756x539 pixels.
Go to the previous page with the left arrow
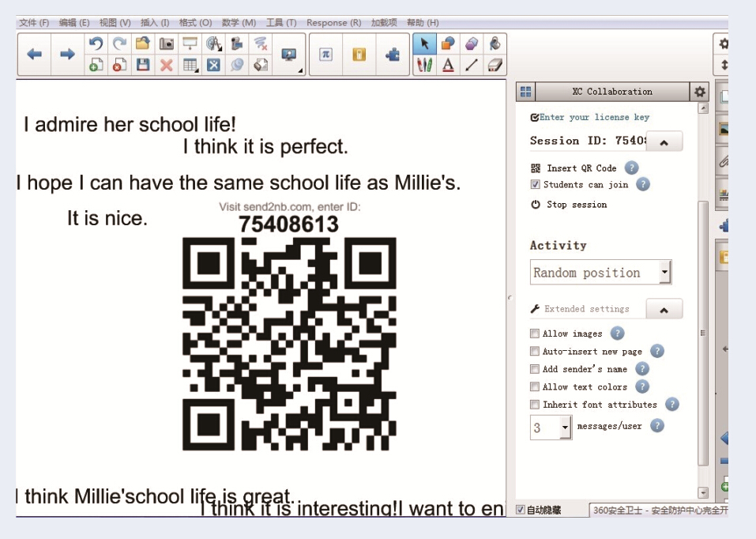tap(34, 54)
